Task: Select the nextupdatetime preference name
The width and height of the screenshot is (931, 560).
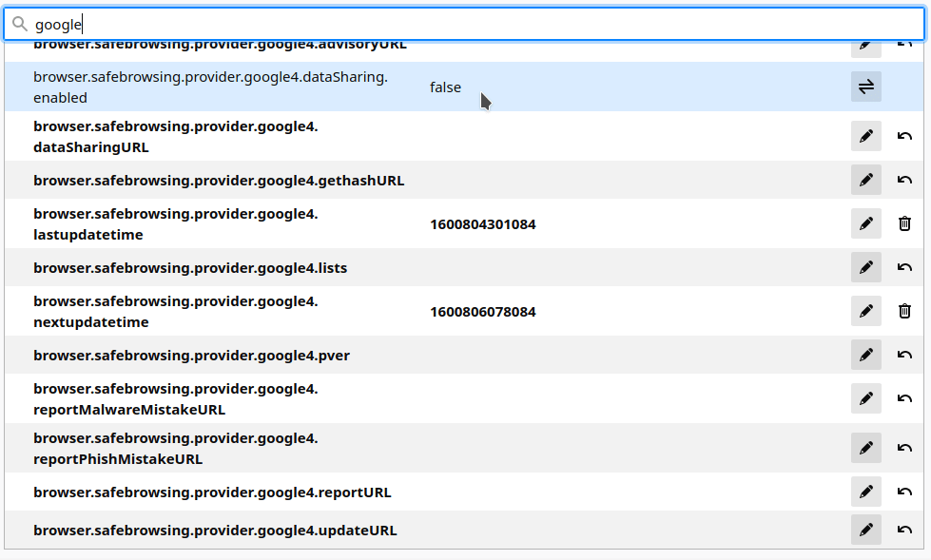Action: 176,311
